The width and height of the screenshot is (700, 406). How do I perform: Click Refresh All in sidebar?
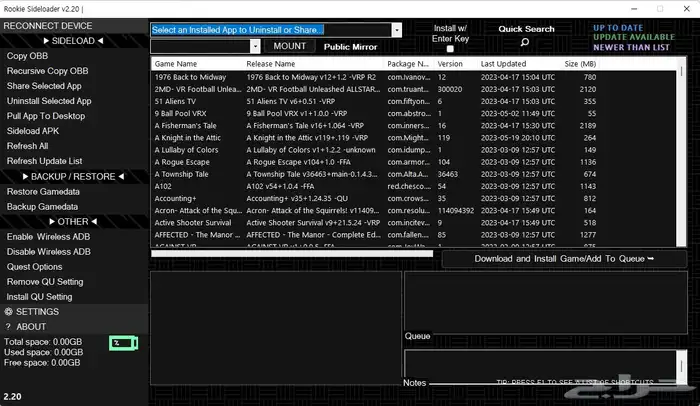point(27,146)
